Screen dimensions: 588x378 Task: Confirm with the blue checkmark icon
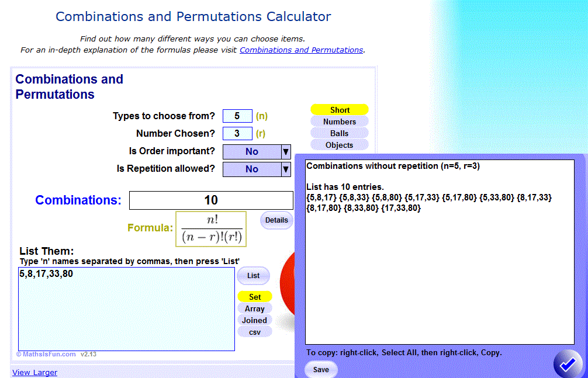point(566,363)
